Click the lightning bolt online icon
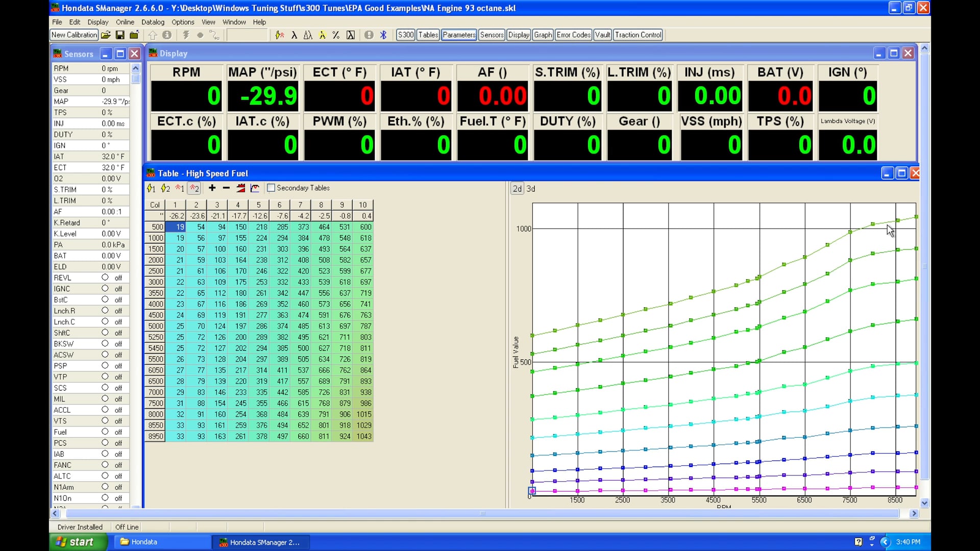This screenshot has height=551, width=980. click(186, 35)
